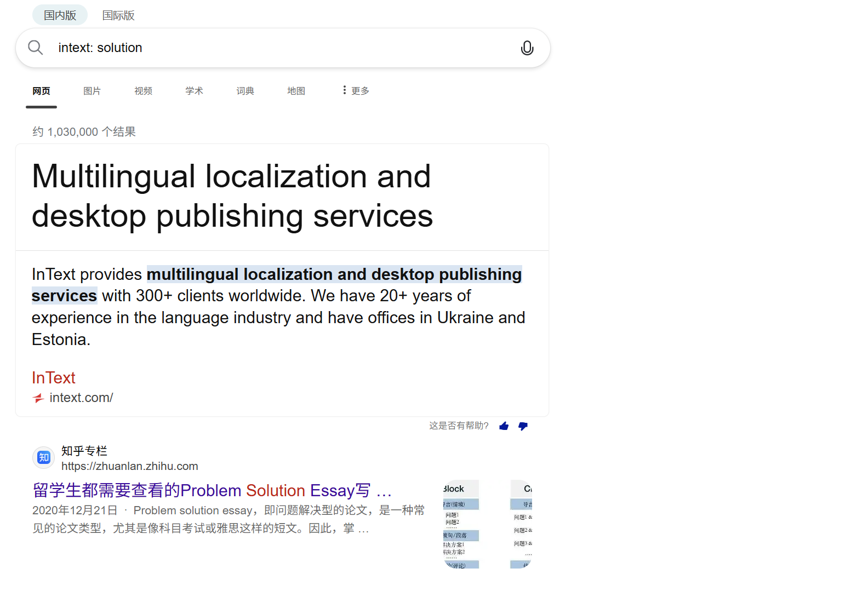The height and width of the screenshot is (597, 868).
Task: Open the 学术 academic tab
Action: click(195, 91)
